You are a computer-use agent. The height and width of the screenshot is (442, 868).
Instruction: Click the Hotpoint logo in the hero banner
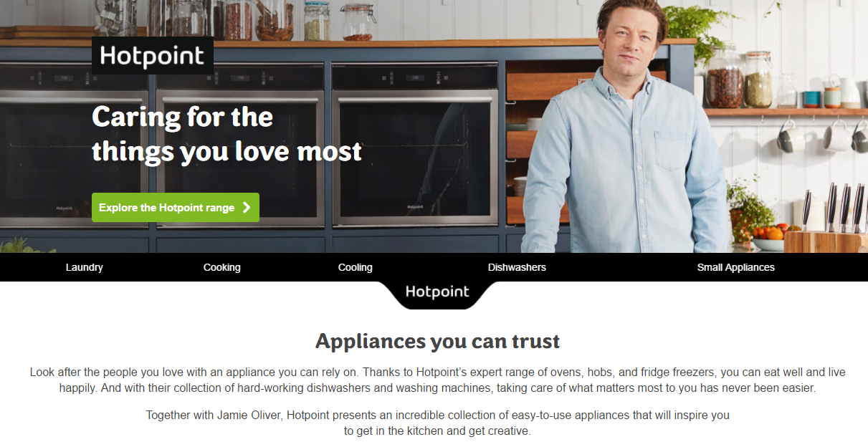pos(153,55)
